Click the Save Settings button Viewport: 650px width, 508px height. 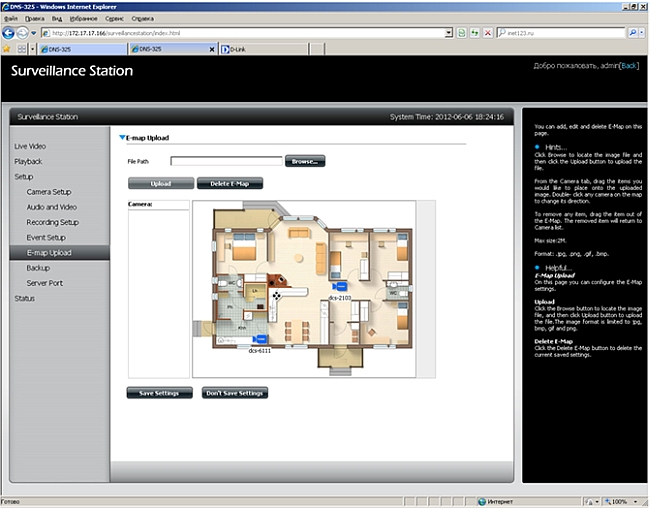[x=160, y=393]
